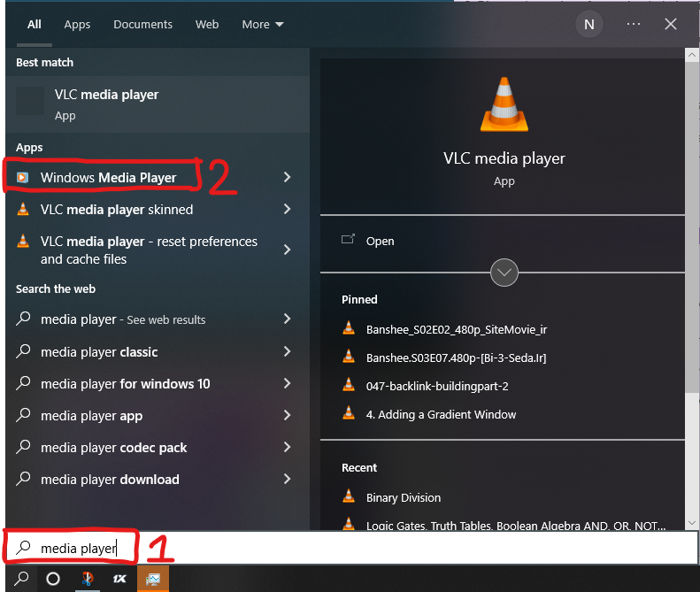Open the three-dot options menu
This screenshot has height=592, width=700.
pos(634,24)
